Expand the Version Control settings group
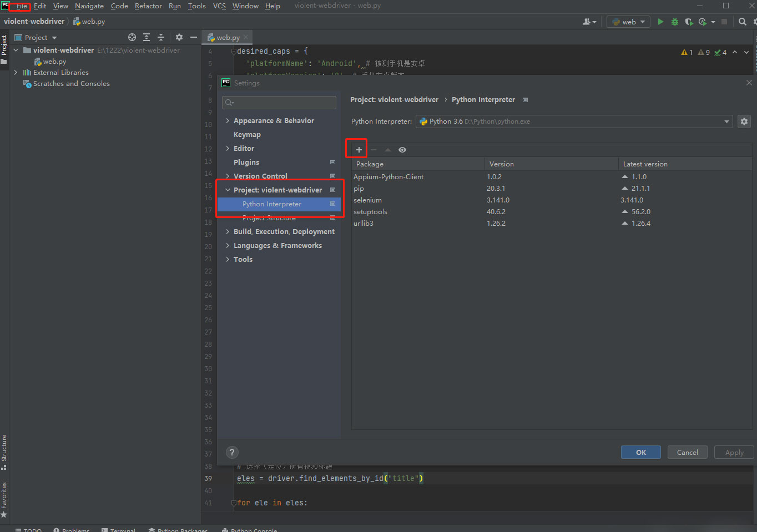757x532 pixels. click(228, 176)
